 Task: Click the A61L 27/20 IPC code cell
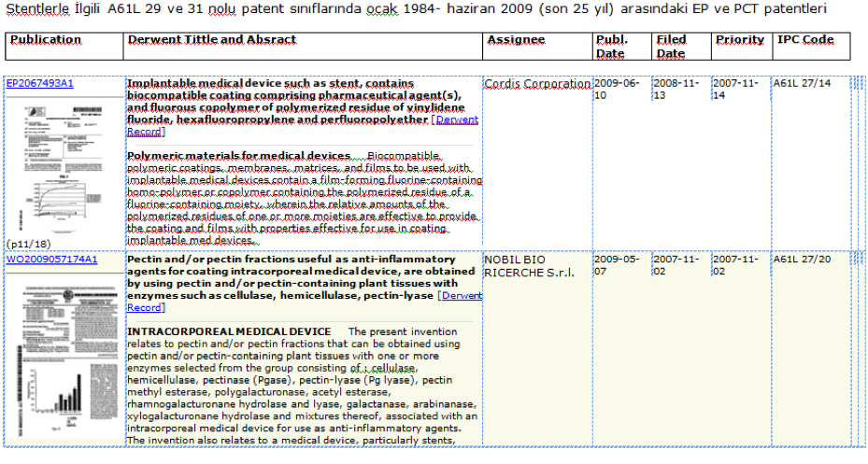click(x=801, y=259)
